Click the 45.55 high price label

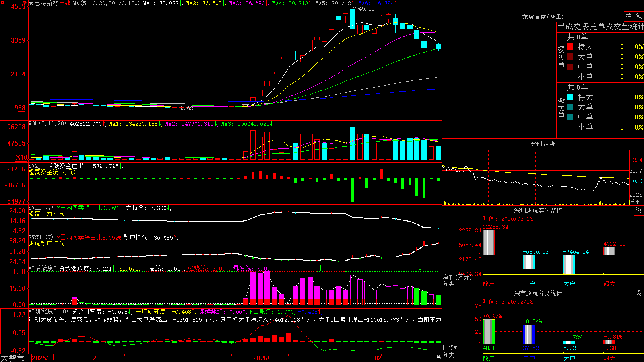(366, 9)
